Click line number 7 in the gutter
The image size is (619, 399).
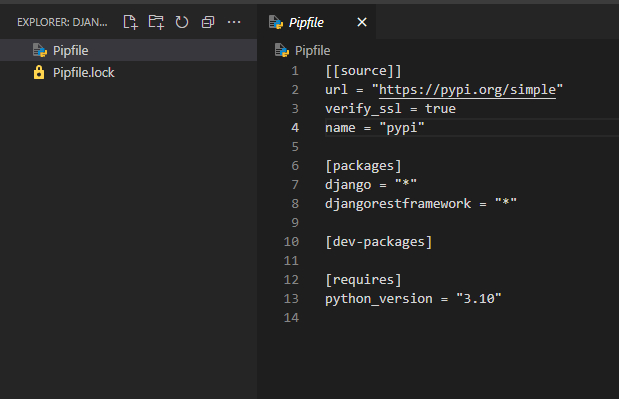point(295,185)
